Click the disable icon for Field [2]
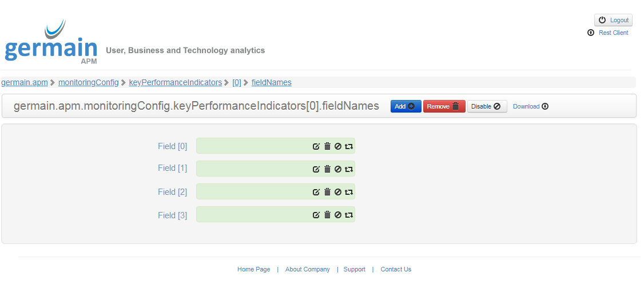Screen dimensions: 644x284 pyautogui.click(x=338, y=192)
